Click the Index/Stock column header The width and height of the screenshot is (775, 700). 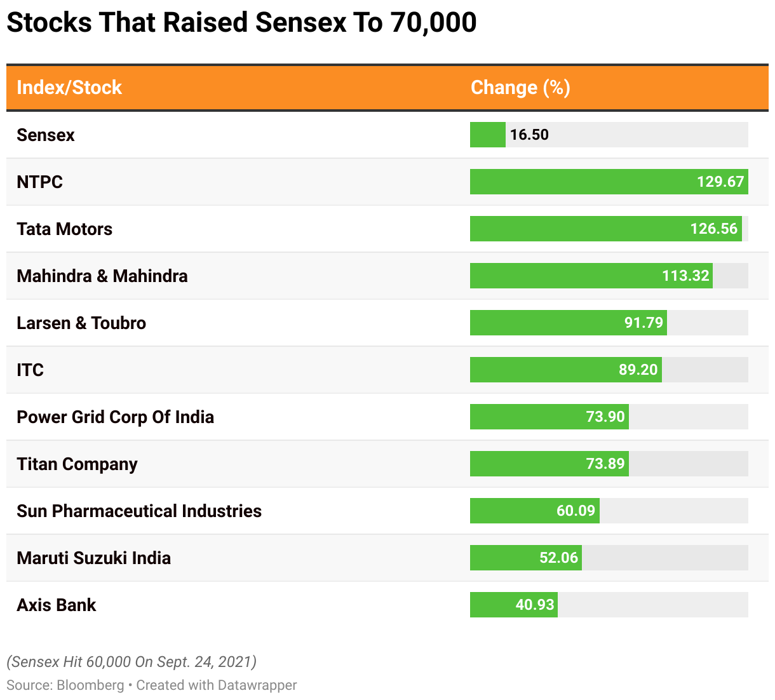click(69, 88)
